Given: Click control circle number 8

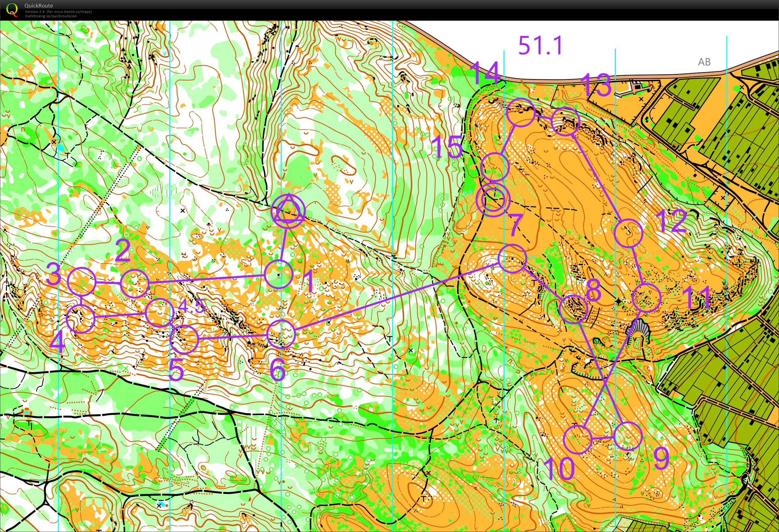Looking at the screenshot, I should (x=574, y=309).
